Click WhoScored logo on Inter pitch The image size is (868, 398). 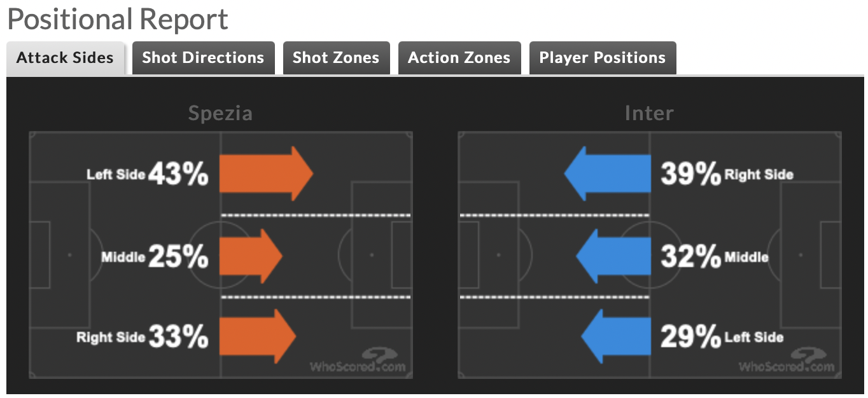click(x=787, y=360)
